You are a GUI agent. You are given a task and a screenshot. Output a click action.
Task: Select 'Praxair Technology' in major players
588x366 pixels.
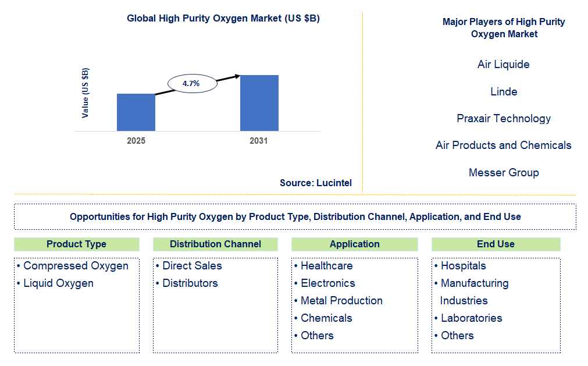tap(504, 119)
